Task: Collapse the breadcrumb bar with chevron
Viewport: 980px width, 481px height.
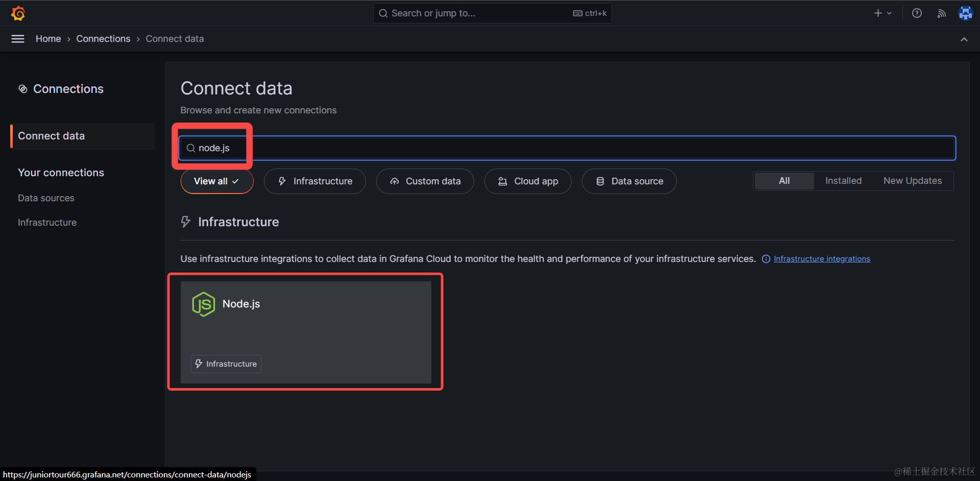Action: click(x=964, y=39)
